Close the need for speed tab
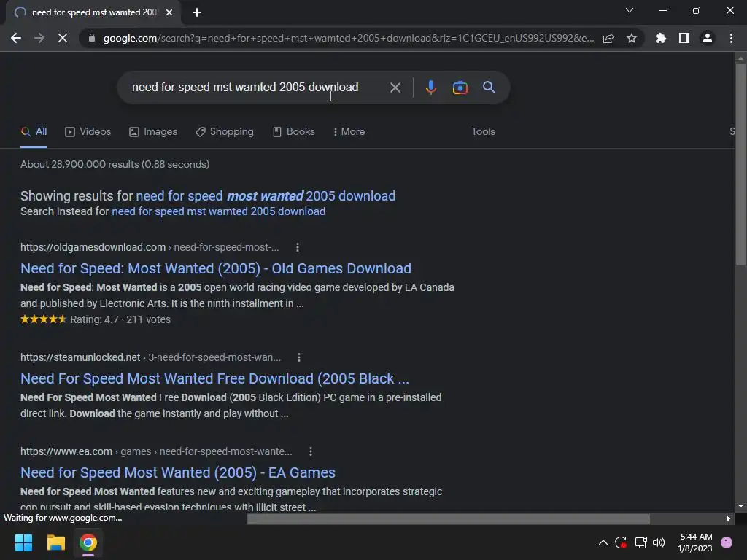 (x=169, y=12)
